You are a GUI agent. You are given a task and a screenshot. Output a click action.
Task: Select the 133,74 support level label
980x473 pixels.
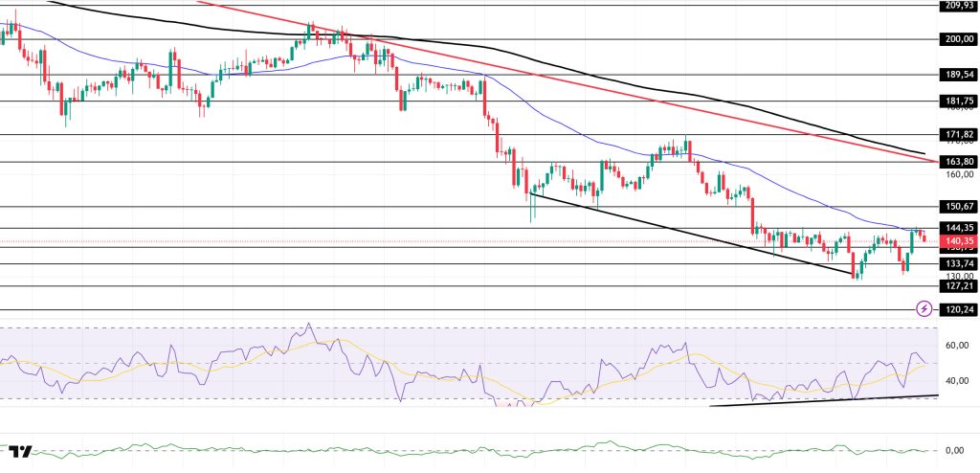[x=960, y=263]
